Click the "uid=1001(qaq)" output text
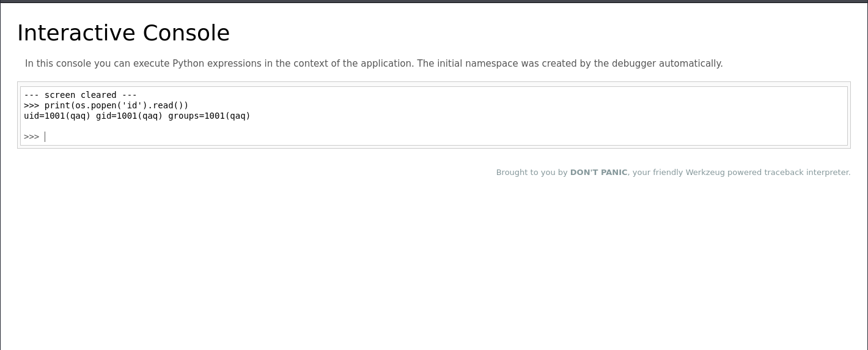Image resolution: width=868 pixels, height=350 pixels. tap(57, 116)
